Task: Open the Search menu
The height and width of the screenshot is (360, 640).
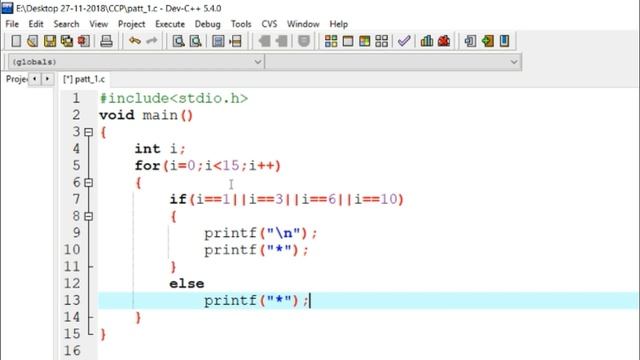Action: click(66, 24)
